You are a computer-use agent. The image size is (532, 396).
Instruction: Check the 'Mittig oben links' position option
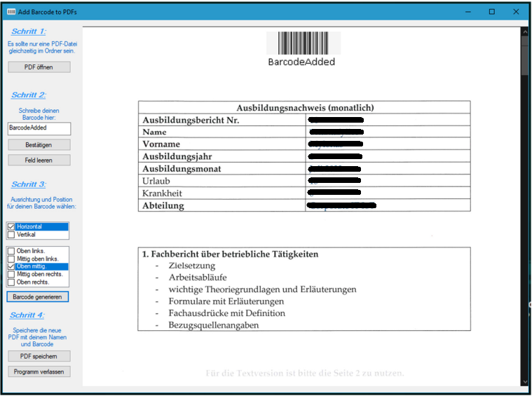pos(11,259)
